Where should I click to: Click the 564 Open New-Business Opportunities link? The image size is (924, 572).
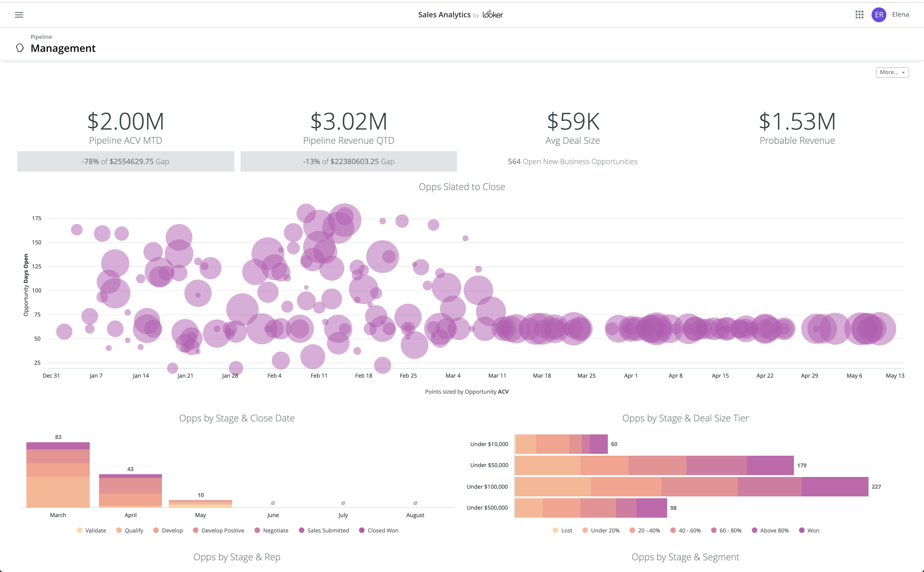tap(572, 162)
